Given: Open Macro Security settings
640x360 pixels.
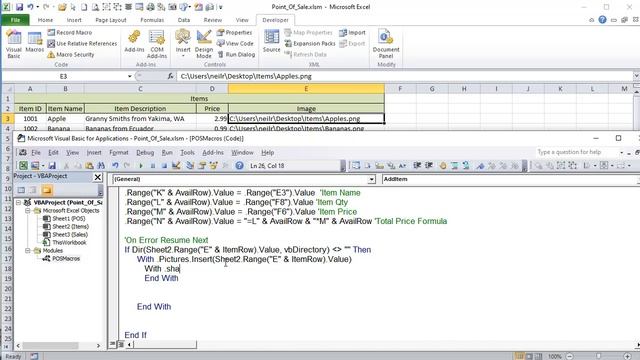Looking at the screenshot, I should tap(71, 54).
